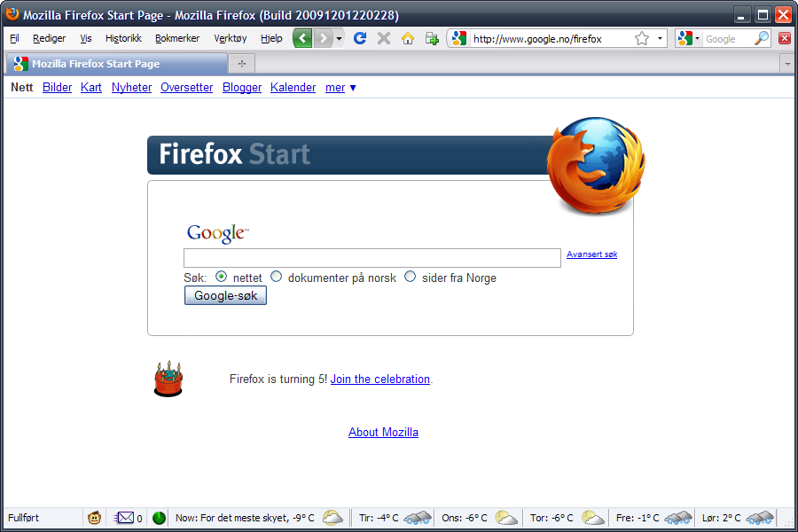Image resolution: width=798 pixels, height=532 pixels.
Task: Open the mail envelope status icon
Action: 123,518
